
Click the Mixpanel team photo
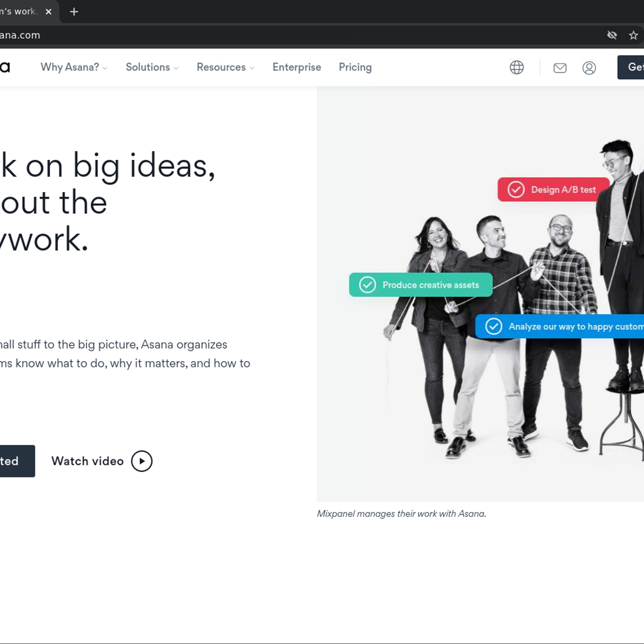click(480, 294)
